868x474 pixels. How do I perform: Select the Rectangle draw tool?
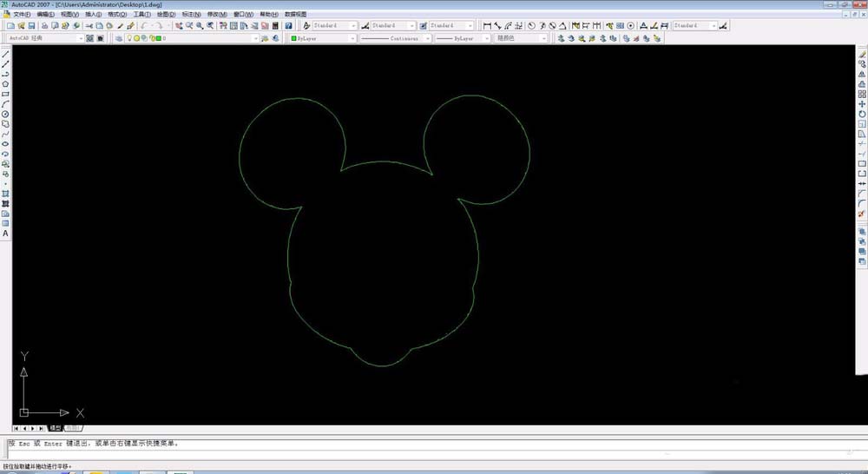pyautogui.click(x=5, y=94)
